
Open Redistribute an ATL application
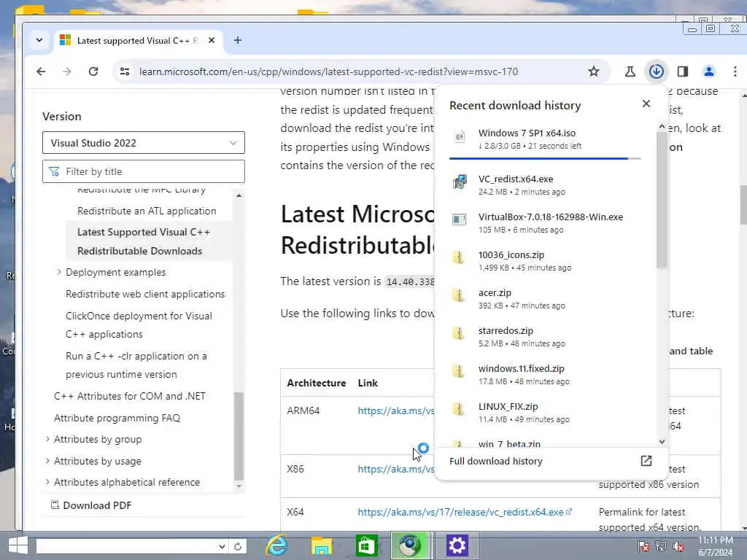pos(147,211)
